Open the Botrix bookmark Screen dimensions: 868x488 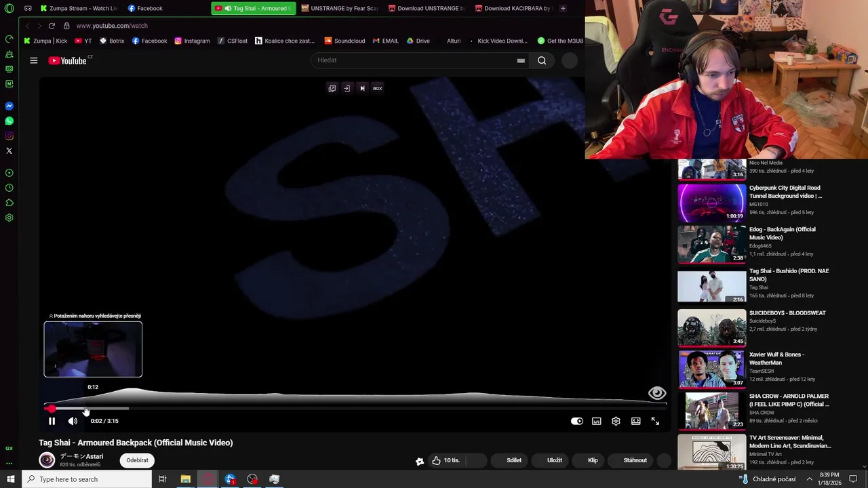coord(112,41)
